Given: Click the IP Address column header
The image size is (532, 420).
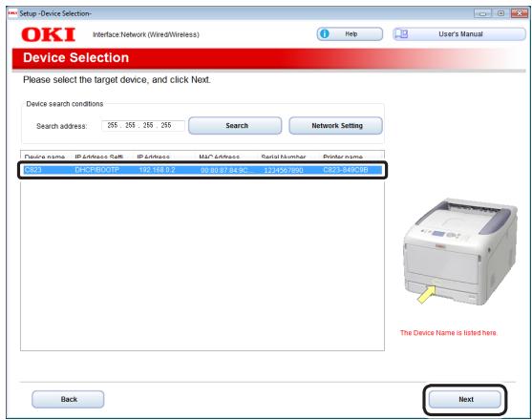Looking at the screenshot, I should pos(153,157).
